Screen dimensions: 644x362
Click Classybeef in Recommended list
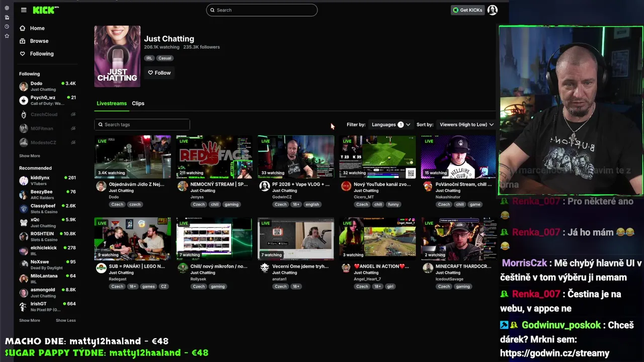47,209
